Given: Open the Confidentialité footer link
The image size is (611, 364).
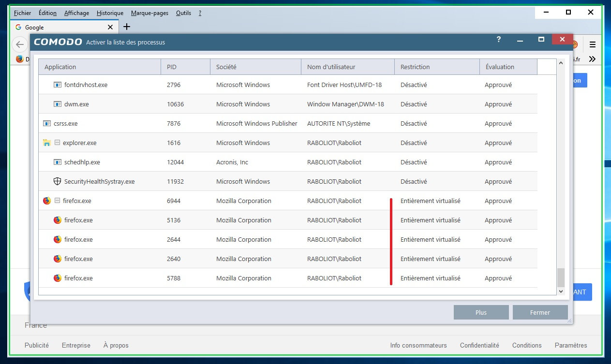Looking at the screenshot, I should coord(479,345).
